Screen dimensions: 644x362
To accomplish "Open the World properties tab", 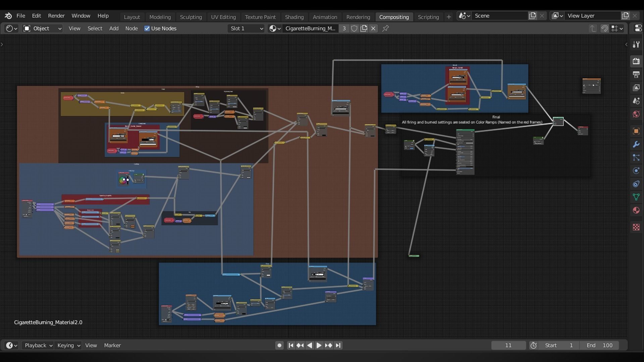I will (x=636, y=114).
